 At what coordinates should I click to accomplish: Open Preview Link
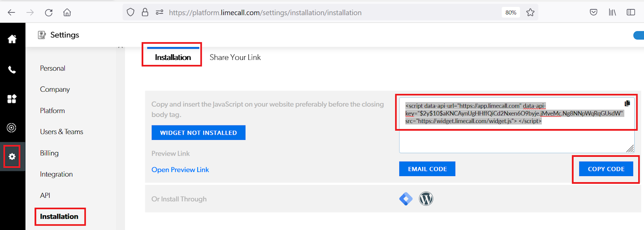point(180,170)
